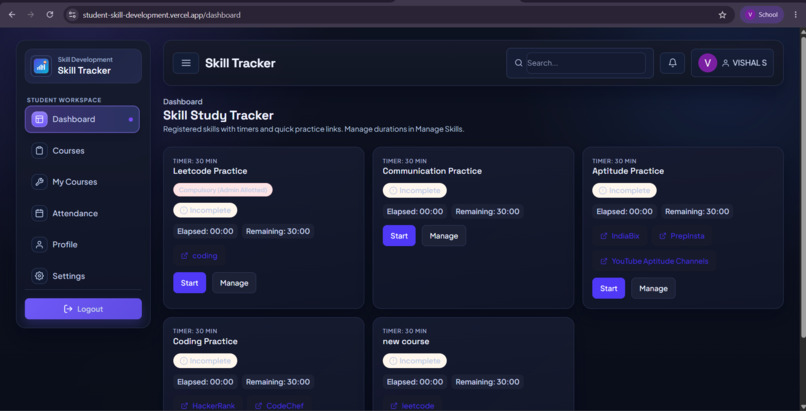Focus the Search input field
This screenshot has width=806, height=411.
tap(586, 63)
